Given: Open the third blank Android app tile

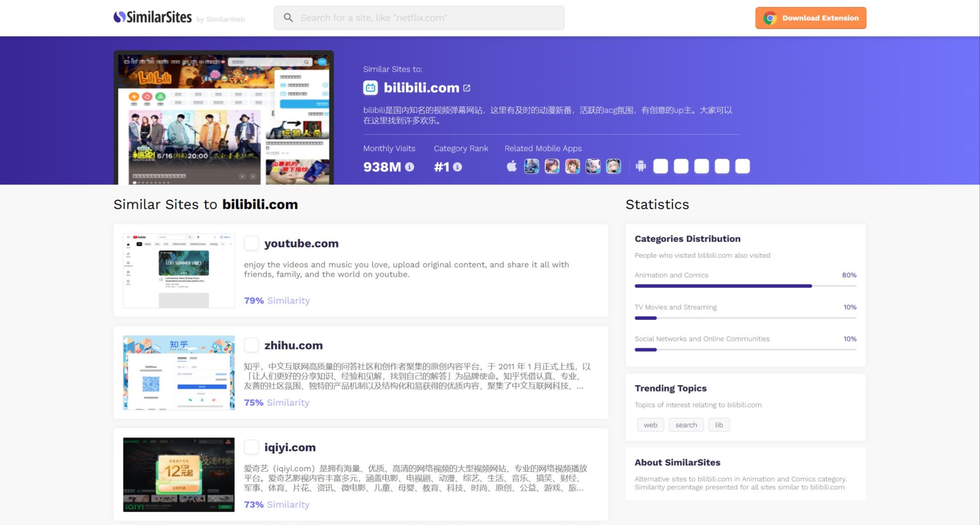Looking at the screenshot, I should tap(701, 166).
